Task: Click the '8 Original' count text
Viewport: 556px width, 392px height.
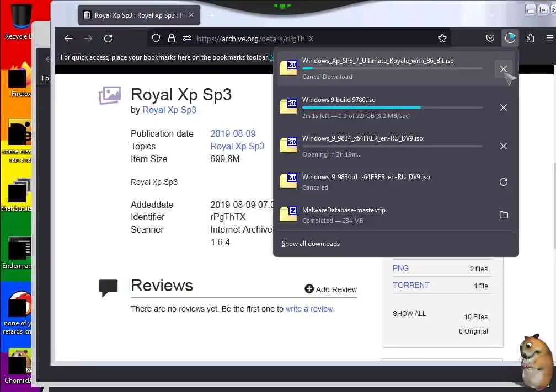Action: pyautogui.click(x=473, y=331)
